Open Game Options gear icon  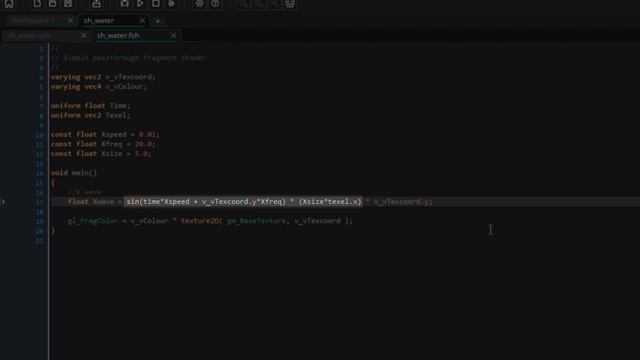point(199,4)
